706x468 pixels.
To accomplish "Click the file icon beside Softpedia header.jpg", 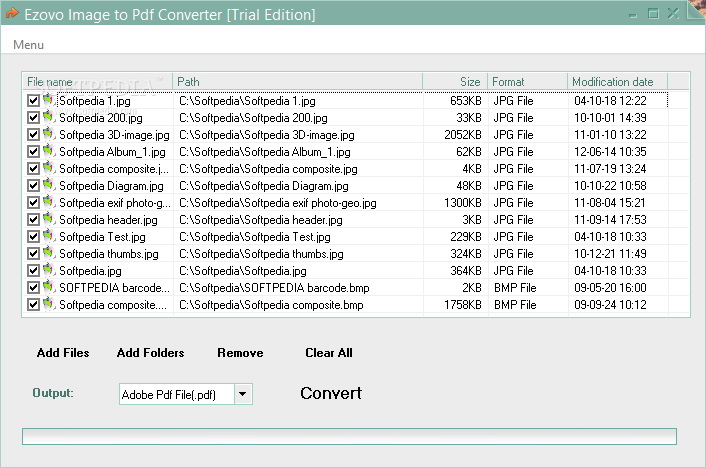I will pos(49,219).
